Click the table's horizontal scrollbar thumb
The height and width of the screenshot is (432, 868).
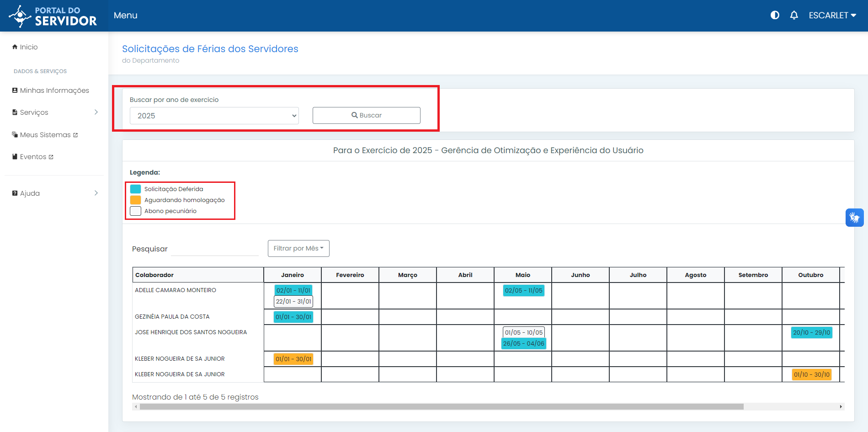click(x=442, y=406)
